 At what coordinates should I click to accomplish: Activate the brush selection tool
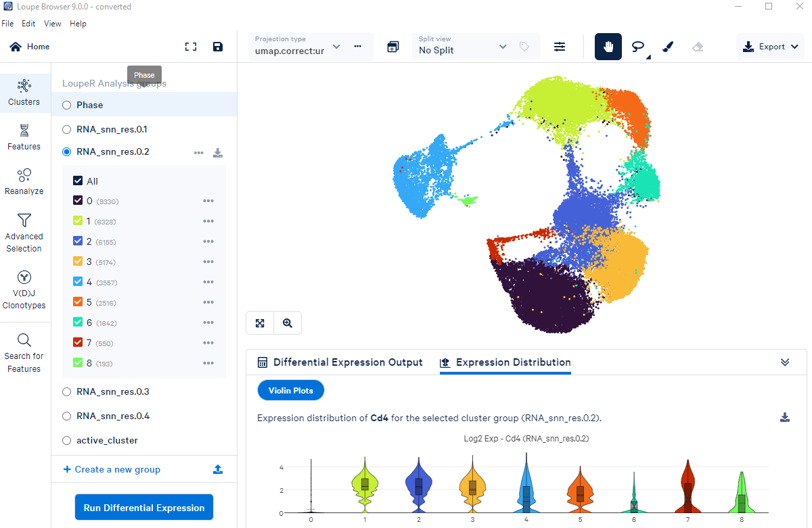[x=667, y=47]
